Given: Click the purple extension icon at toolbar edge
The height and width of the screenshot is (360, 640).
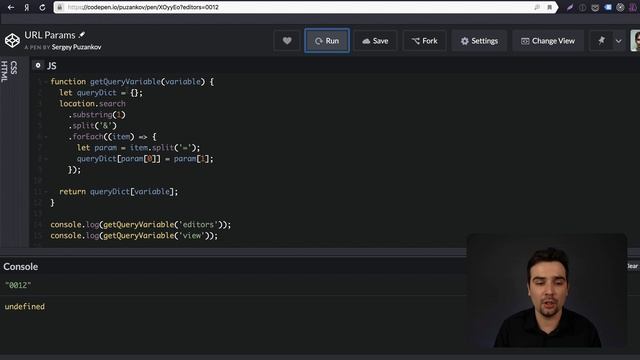Looking at the screenshot, I should pyautogui.click(x=634, y=7).
